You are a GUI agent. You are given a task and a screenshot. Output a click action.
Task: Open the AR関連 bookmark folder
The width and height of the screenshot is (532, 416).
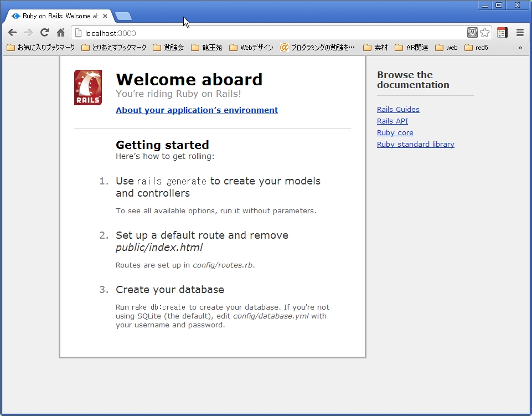coord(411,48)
